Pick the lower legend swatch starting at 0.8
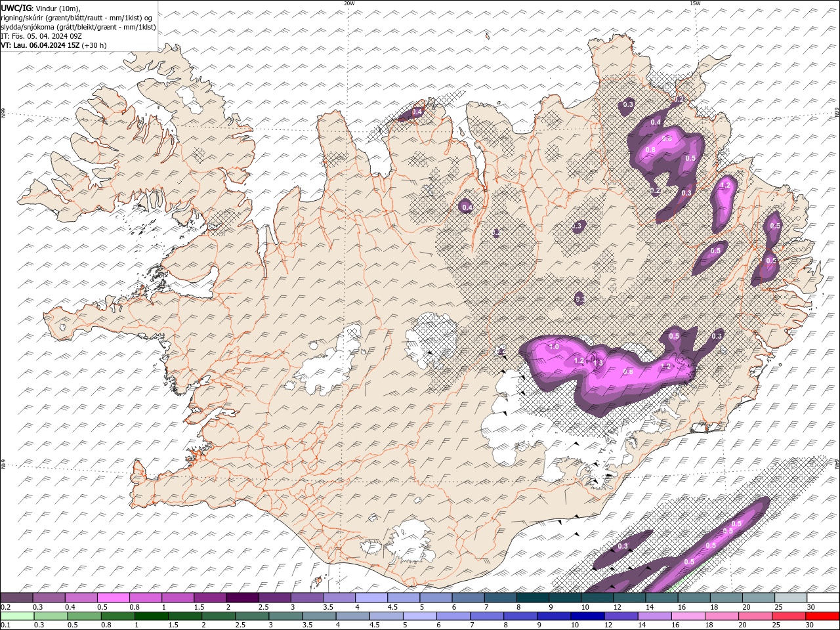This screenshot has height=630, width=840. click(117, 616)
